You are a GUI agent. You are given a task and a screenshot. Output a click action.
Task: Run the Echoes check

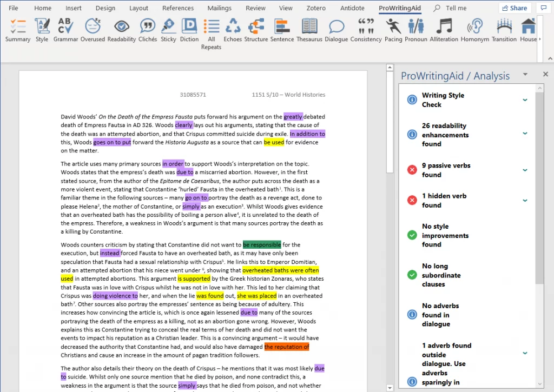[x=233, y=31]
